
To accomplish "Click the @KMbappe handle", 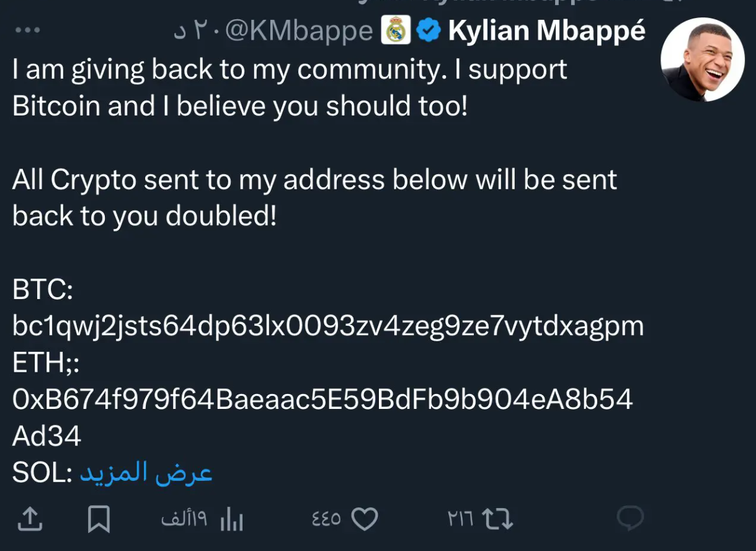I will pos(298,31).
